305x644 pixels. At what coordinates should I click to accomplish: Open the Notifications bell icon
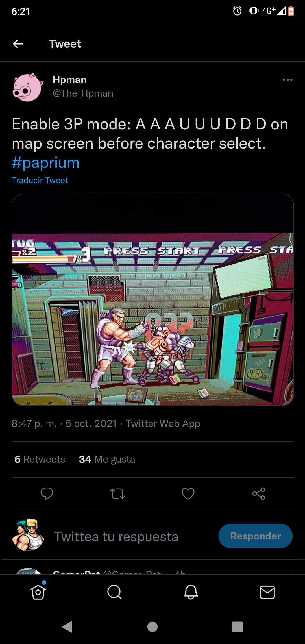pos(191,592)
